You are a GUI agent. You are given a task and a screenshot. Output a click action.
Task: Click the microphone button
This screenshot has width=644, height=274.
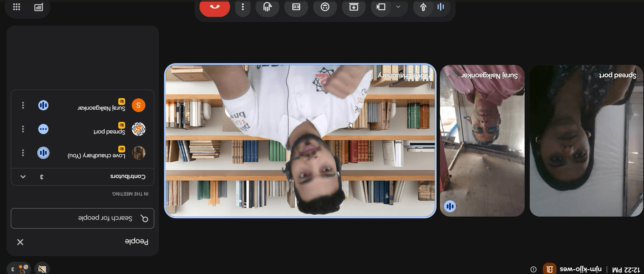tap(423, 7)
